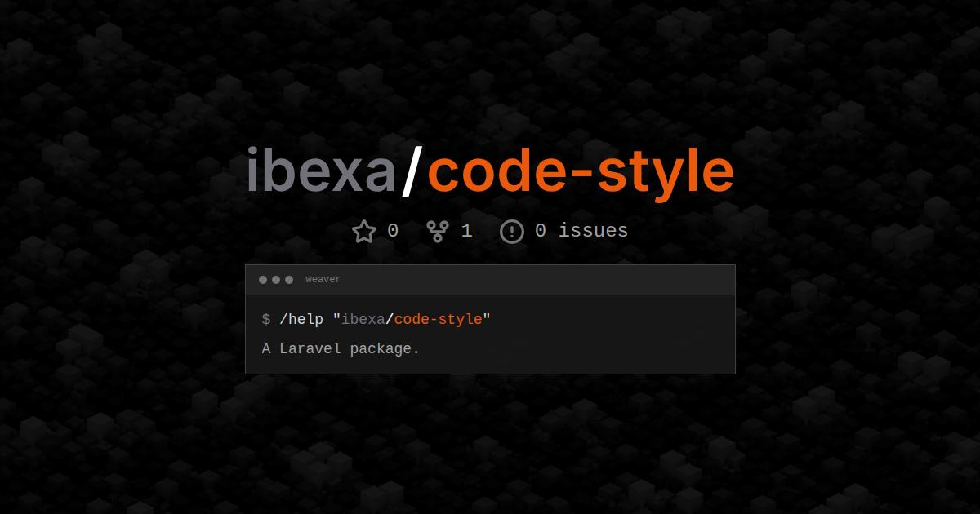Image resolution: width=980 pixels, height=514 pixels.
Task: Click the 'weaver' terminal title
Action: pos(323,280)
